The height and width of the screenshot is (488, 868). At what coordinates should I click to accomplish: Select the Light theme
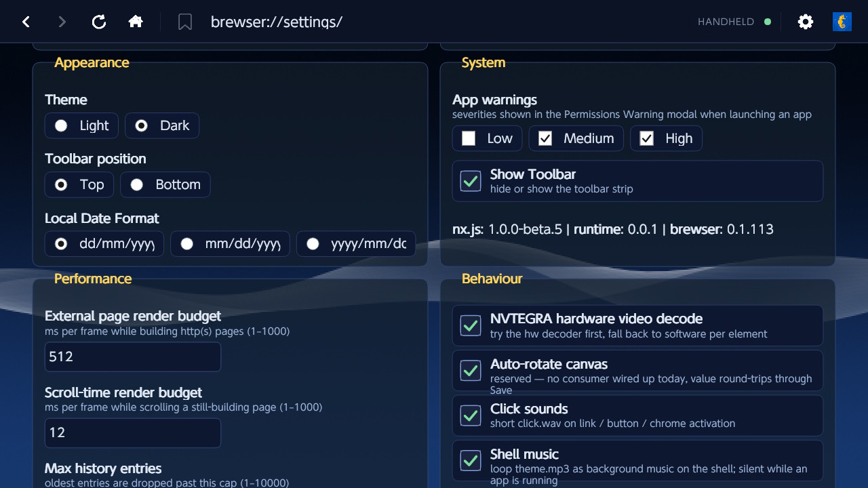click(81, 125)
